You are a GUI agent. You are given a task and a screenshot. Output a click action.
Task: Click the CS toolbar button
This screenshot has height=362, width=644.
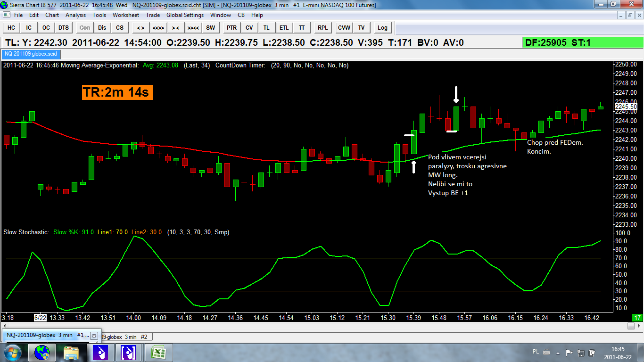coord(120,28)
